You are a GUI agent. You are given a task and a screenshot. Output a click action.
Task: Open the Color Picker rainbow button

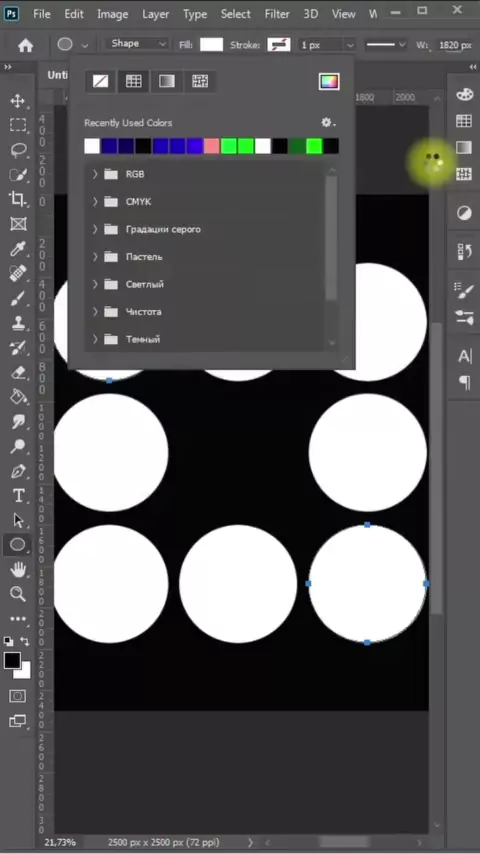tap(329, 82)
